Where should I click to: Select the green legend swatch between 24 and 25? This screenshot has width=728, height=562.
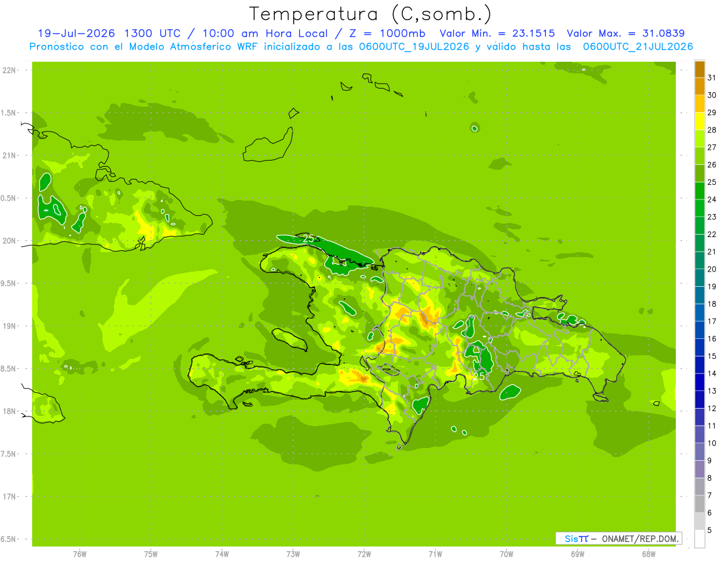coord(699,191)
